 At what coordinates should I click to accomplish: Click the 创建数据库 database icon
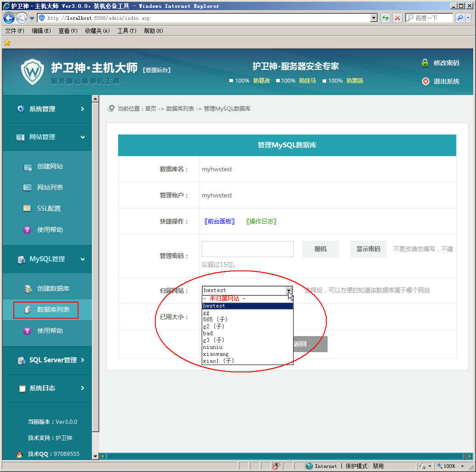28,289
